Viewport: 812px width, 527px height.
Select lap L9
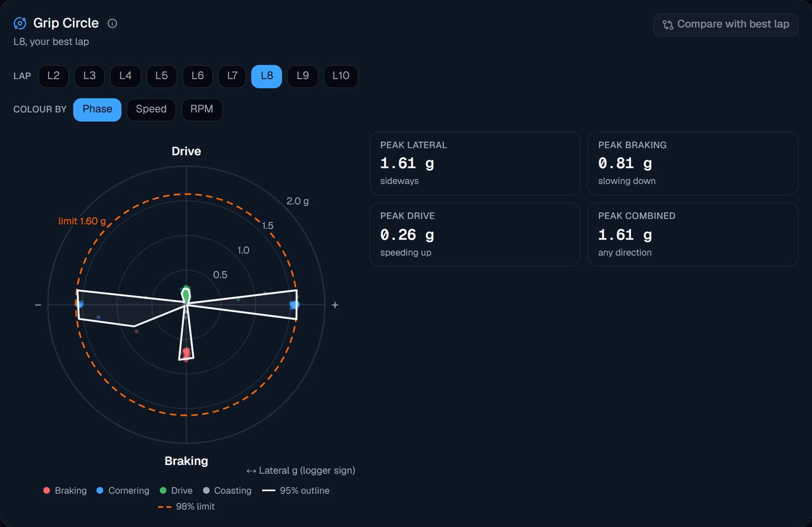[x=303, y=76]
